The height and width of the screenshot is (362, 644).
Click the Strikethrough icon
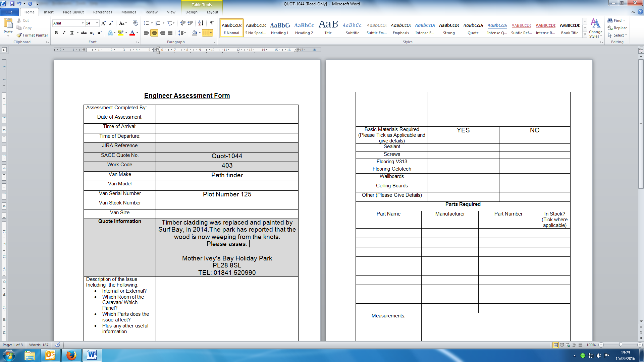tap(84, 33)
